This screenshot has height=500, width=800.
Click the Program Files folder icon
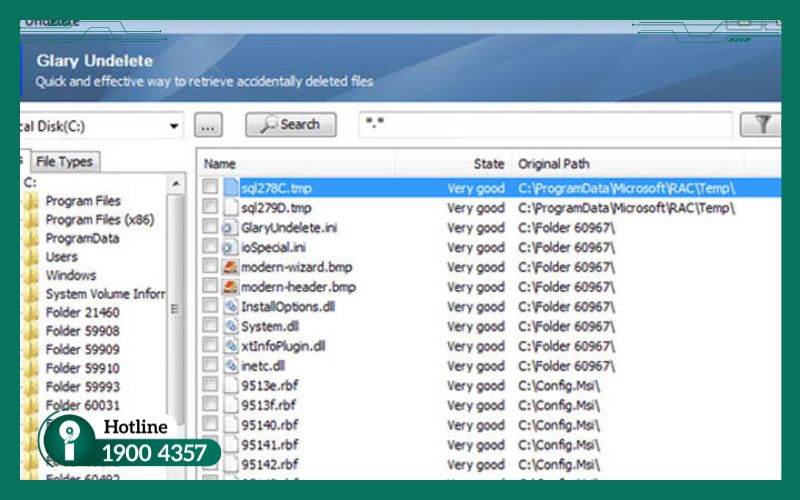31,201
